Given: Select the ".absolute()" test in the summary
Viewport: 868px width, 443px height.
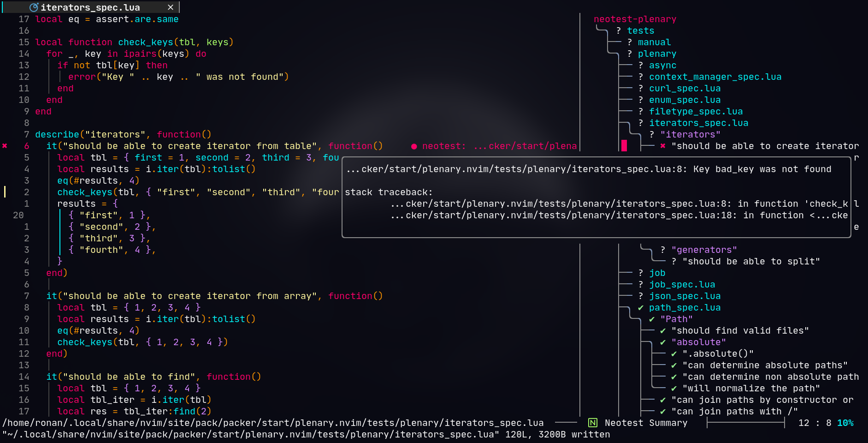Looking at the screenshot, I should (718, 353).
